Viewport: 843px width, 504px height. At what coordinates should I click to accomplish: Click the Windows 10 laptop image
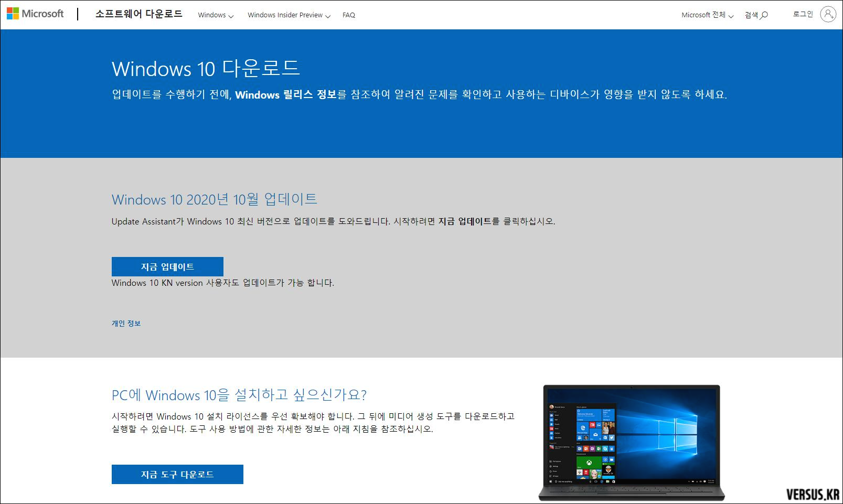pyautogui.click(x=631, y=443)
